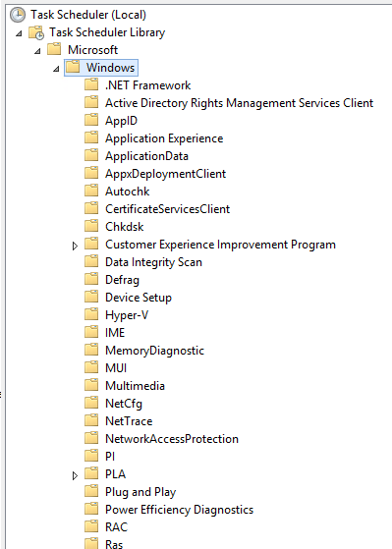Select the PI label
Screen dimensions: 392x549
(x=110, y=457)
